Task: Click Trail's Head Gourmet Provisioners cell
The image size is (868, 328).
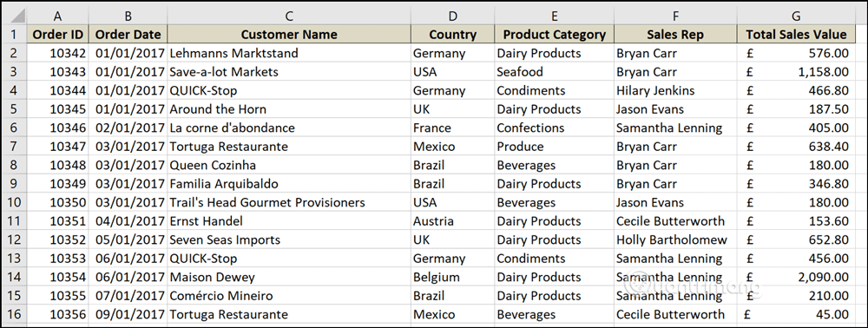Action: tap(289, 202)
